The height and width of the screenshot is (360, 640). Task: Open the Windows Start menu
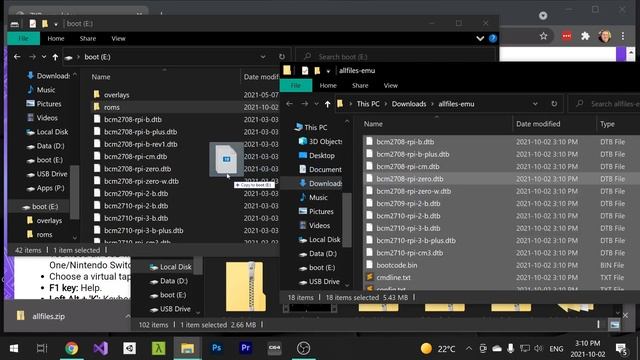click(13, 348)
